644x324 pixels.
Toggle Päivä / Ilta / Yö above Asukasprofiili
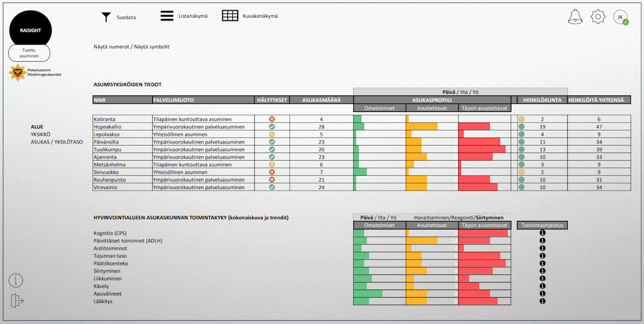460,92
